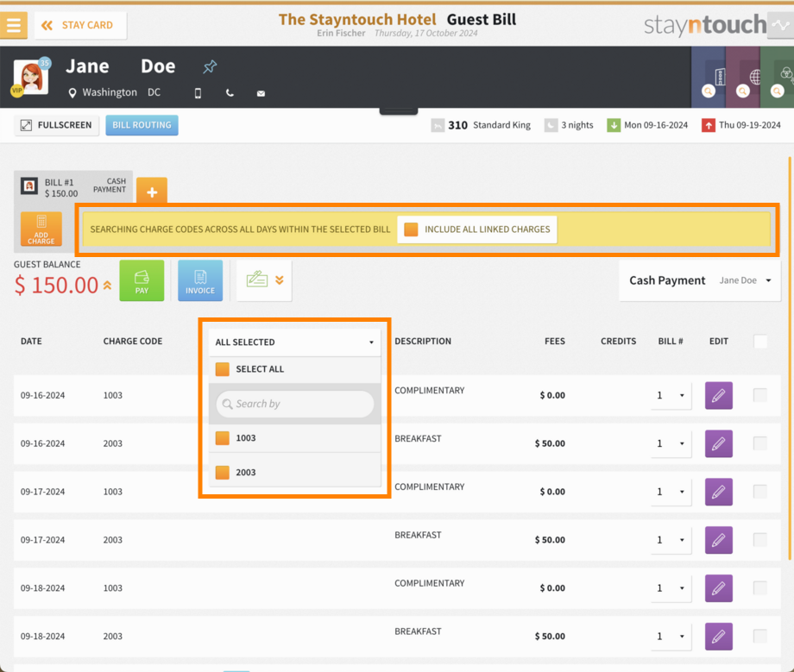Check the 09-18-2024 Complimentary row checkbox
This screenshot has width=794, height=672.
coord(760,588)
